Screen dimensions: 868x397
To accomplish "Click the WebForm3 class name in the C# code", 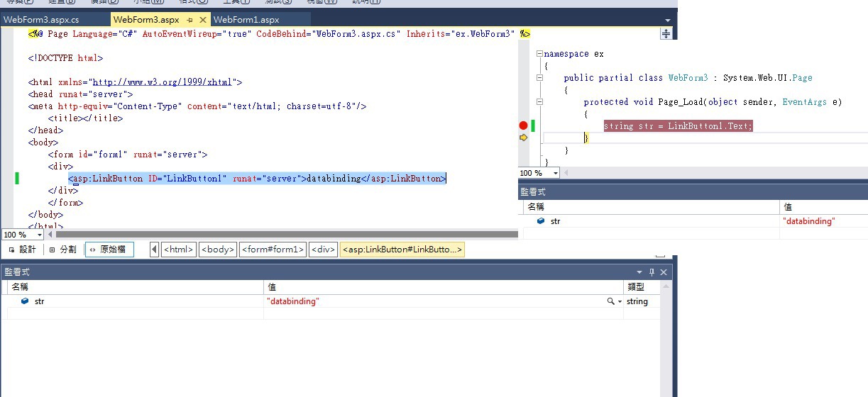I will point(688,78).
